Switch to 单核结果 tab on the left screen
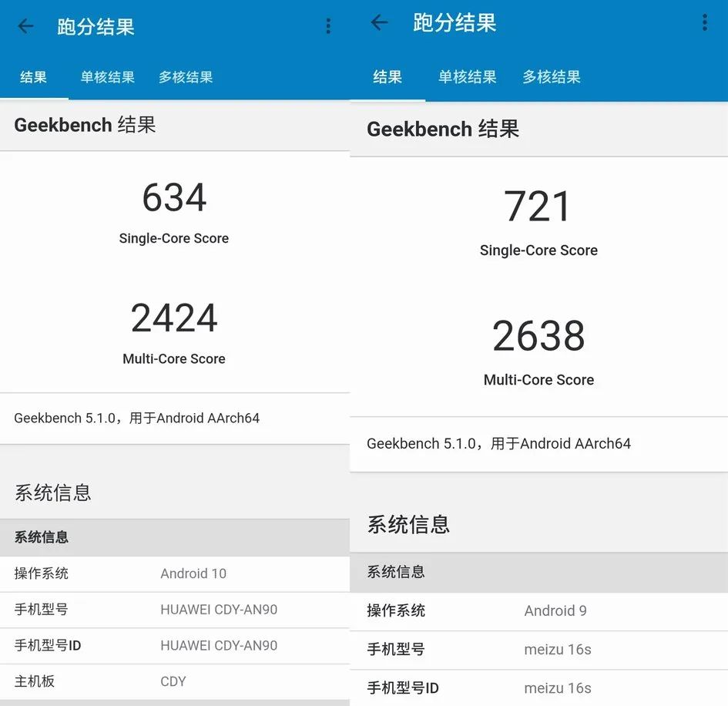This screenshot has height=706, width=728. tap(107, 77)
